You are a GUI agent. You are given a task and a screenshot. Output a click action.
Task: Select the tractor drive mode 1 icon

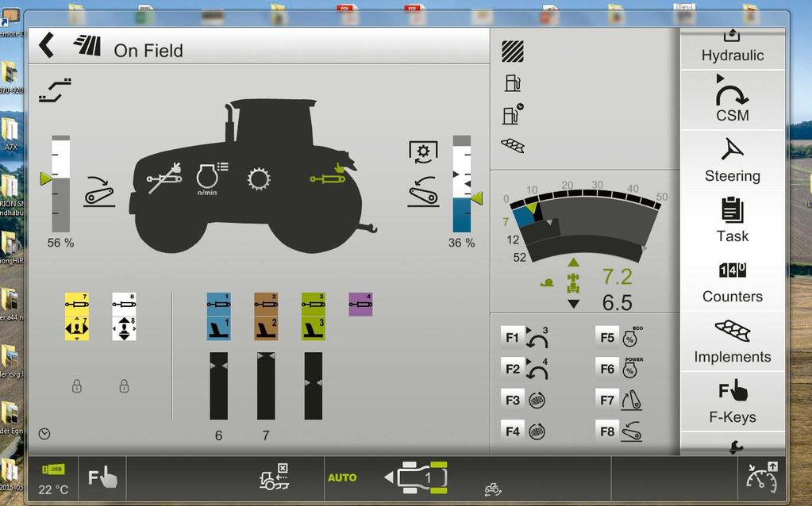[417, 477]
